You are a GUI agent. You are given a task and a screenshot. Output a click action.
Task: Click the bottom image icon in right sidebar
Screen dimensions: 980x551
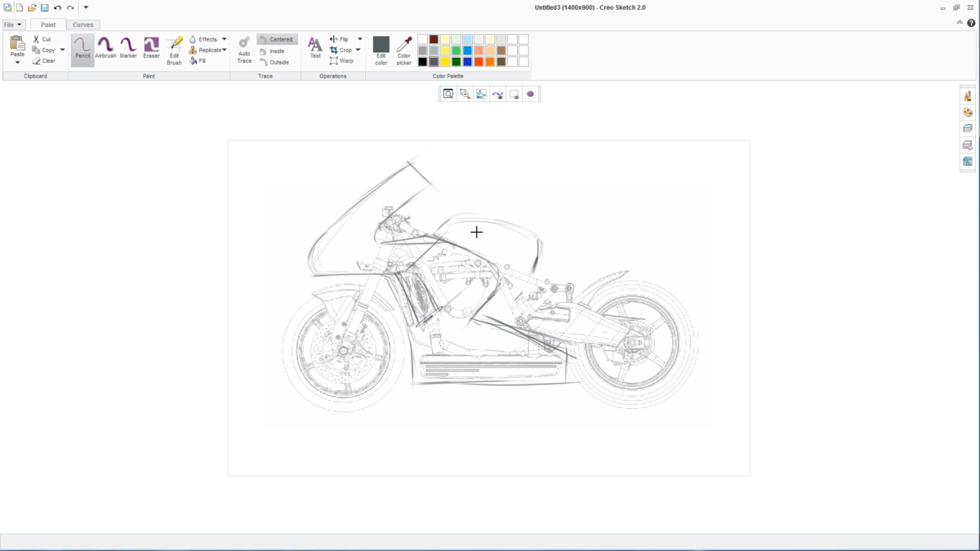(x=968, y=162)
